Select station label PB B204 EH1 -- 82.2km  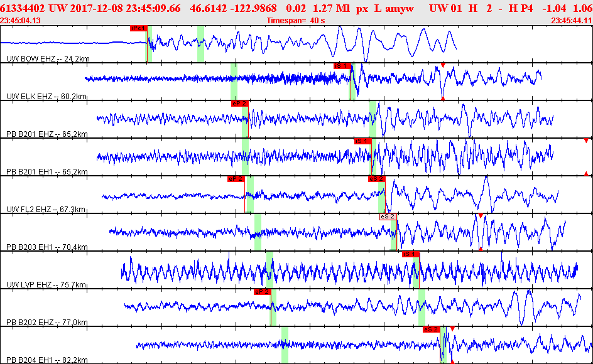point(47,360)
